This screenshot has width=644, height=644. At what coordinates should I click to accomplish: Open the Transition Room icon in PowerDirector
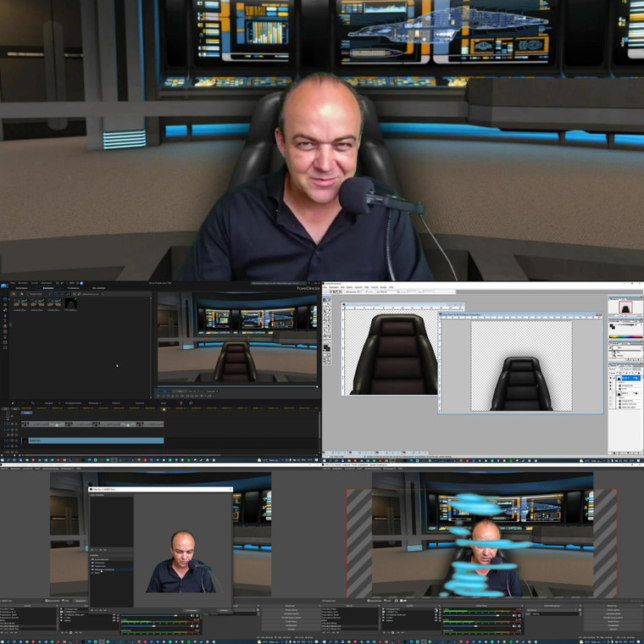(x=5, y=326)
